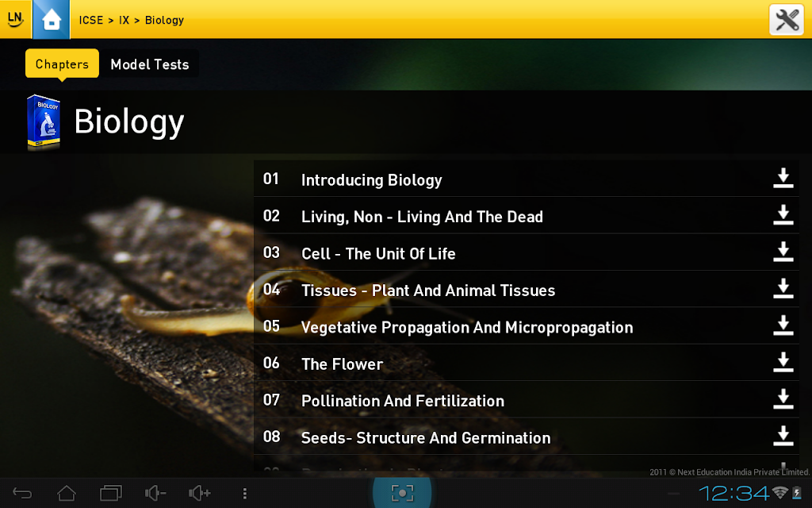Click IX in the breadcrumb
The height and width of the screenshot is (508, 812).
124,20
